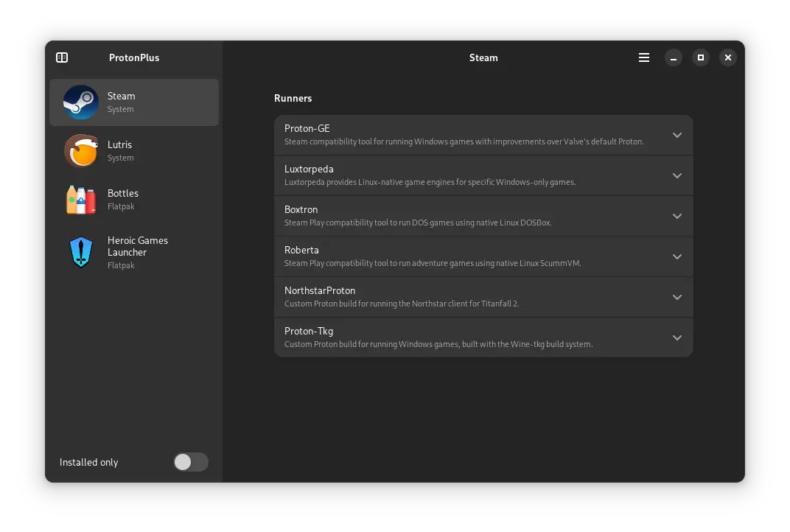
Task: Expand the NorthstarProton runner chevron
Action: (677, 297)
